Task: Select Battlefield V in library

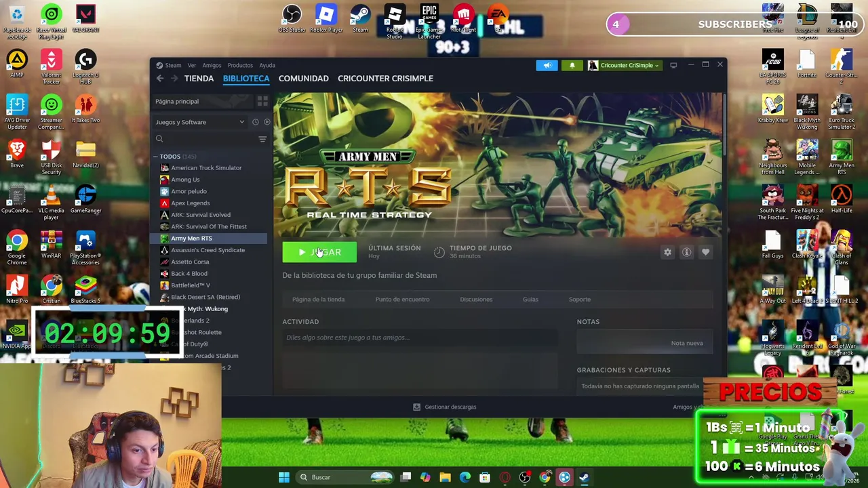Action: click(191, 285)
